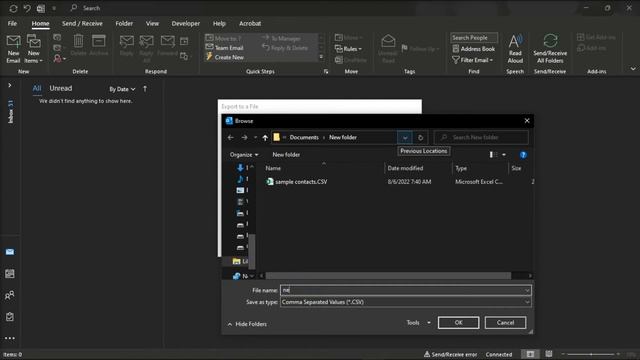This screenshot has width=640, height=360.
Task: Switch to the Folder tab
Action: (x=124, y=23)
